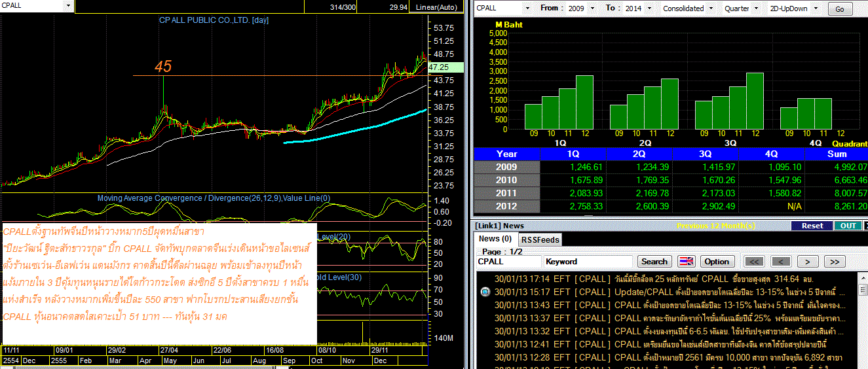Click the 1,769.35 cell for 2010 2Q
Image resolution: width=868 pixels, height=369 pixels.
tap(639, 180)
